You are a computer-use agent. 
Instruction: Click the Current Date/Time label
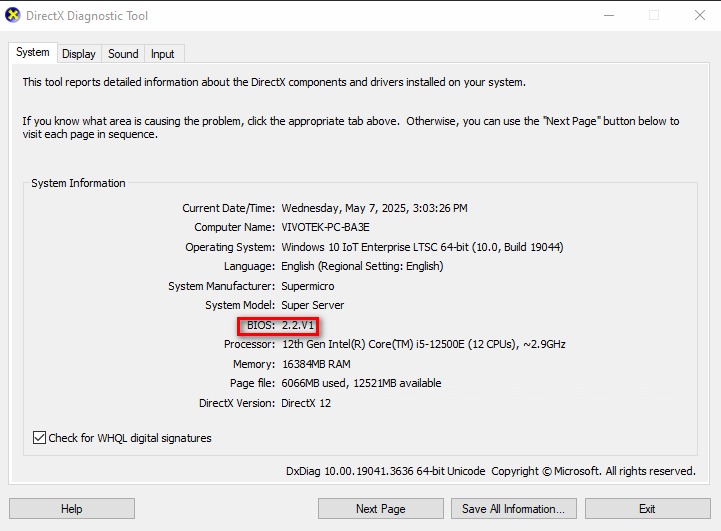[x=229, y=208]
